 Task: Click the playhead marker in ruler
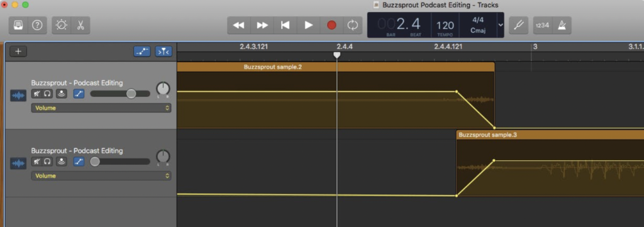point(337,55)
